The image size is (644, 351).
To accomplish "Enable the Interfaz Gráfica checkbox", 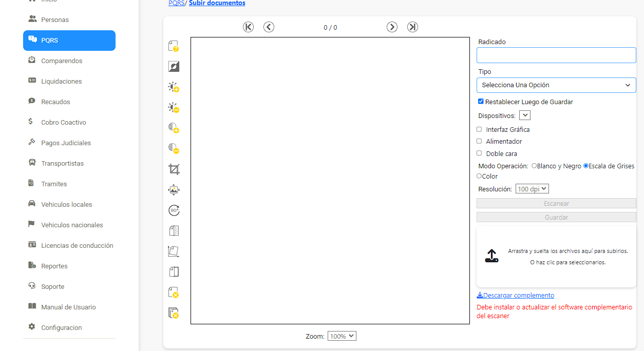I will [479, 129].
